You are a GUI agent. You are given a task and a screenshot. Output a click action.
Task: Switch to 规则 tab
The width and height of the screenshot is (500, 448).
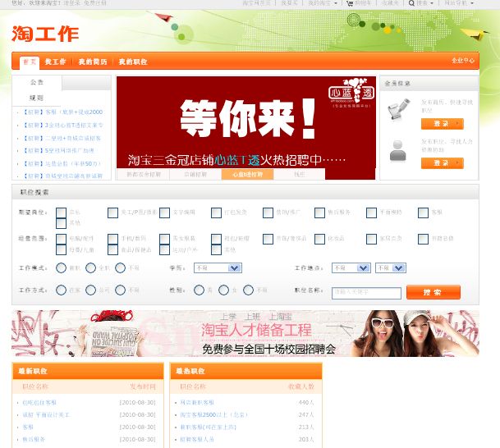36,98
